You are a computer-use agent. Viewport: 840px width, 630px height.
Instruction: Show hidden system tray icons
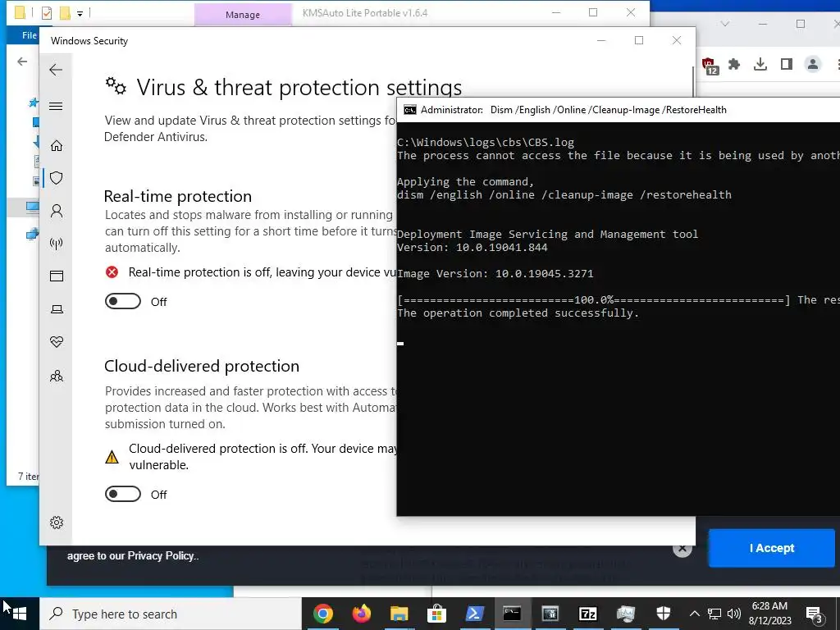tap(694, 614)
